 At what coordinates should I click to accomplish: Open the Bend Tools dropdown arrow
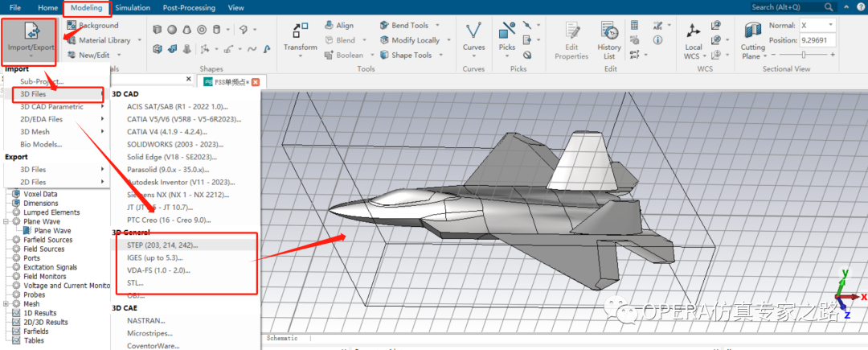437,26
